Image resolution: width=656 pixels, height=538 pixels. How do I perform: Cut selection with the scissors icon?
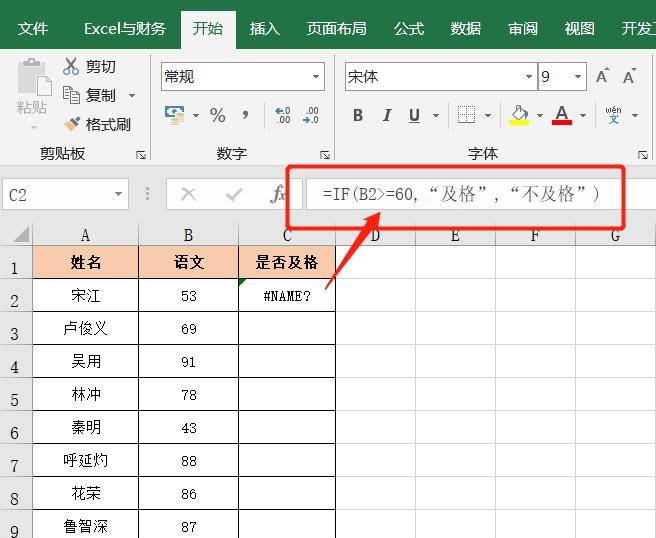(x=71, y=66)
